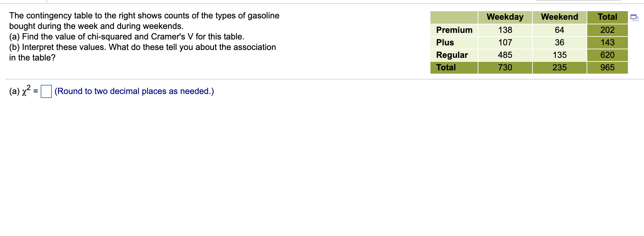This screenshot has width=644, height=236.
Task: Click the Premium row label in the table
Action: coord(454,30)
